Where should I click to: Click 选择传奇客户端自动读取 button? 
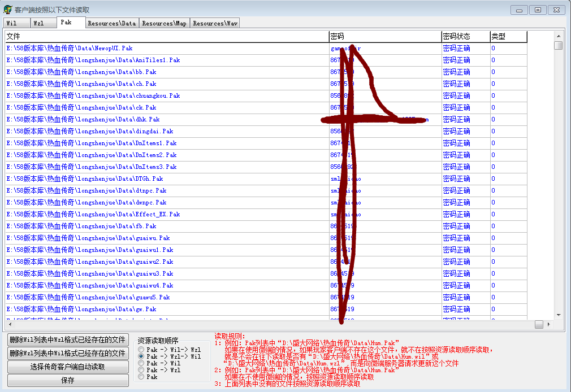pos(68,367)
